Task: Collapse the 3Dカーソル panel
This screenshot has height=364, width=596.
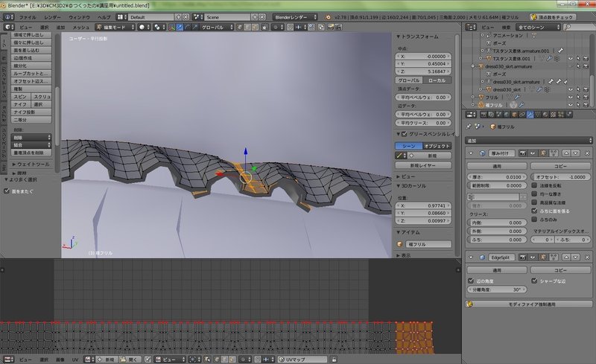Action: point(398,186)
